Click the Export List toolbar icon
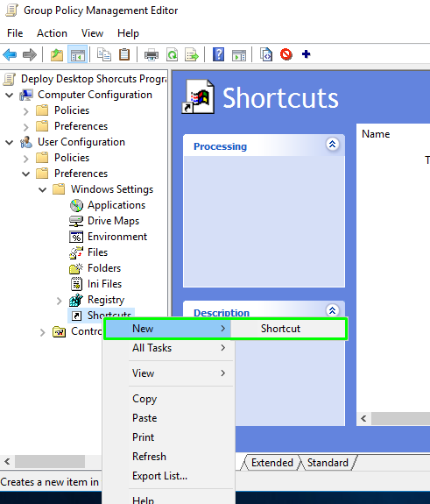 pyautogui.click(x=192, y=54)
